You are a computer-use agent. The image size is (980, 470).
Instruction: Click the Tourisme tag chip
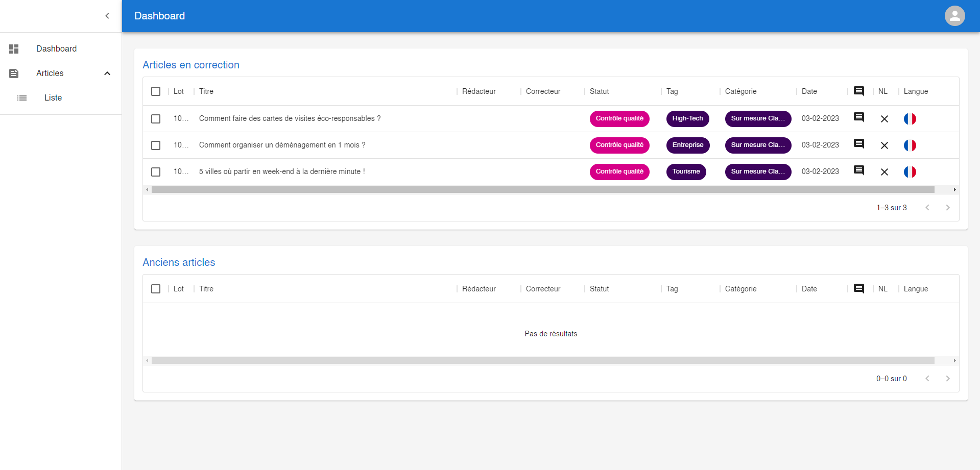pyautogui.click(x=686, y=172)
